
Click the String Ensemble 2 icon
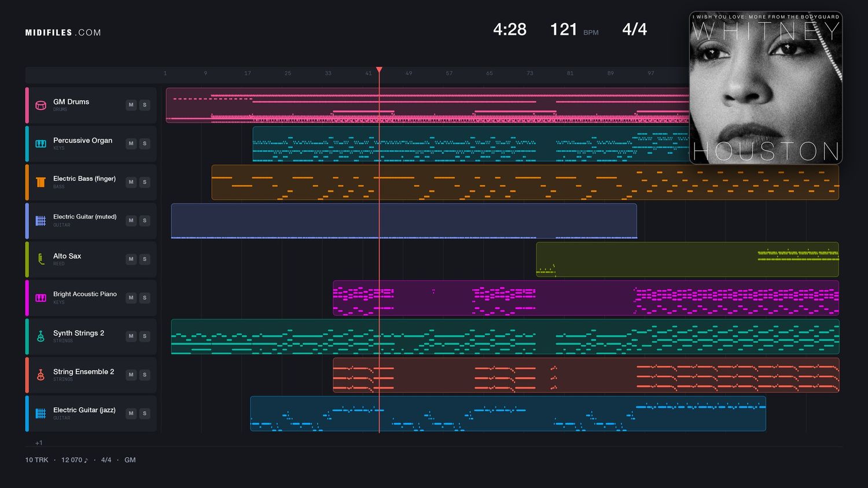41,375
